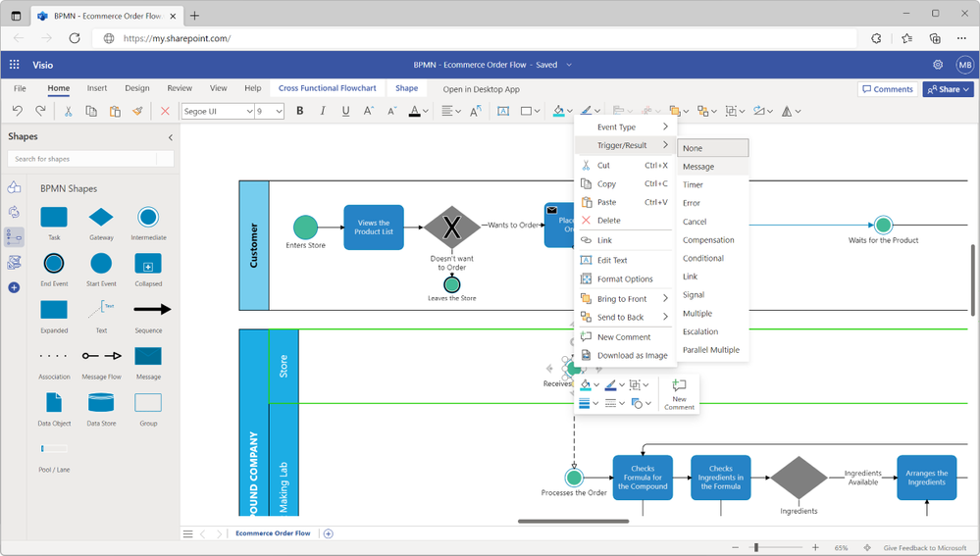Open the MB account avatar
This screenshot has height=556, width=980.
point(965,65)
